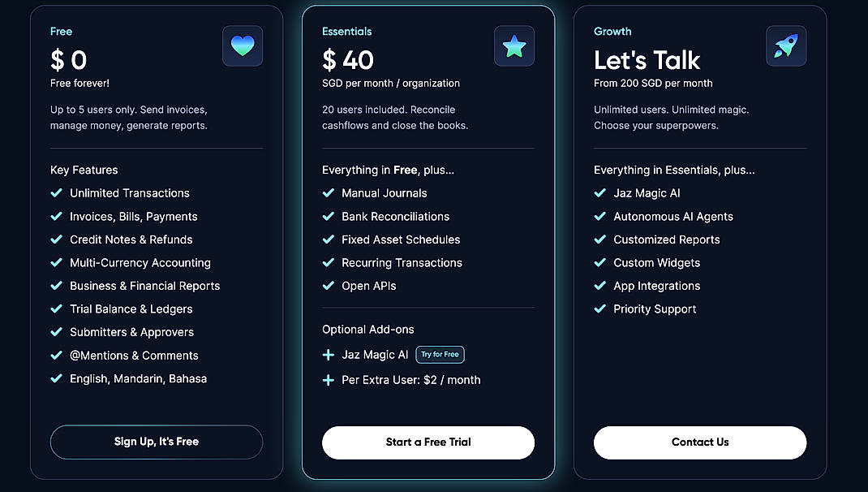868x492 pixels.
Task: Click the plus icon next to Per Extra User
Action: point(328,379)
